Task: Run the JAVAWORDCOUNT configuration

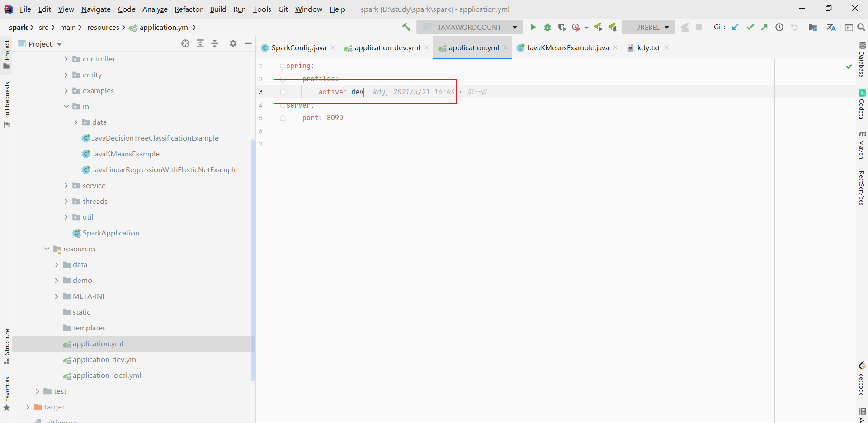Action: click(533, 27)
